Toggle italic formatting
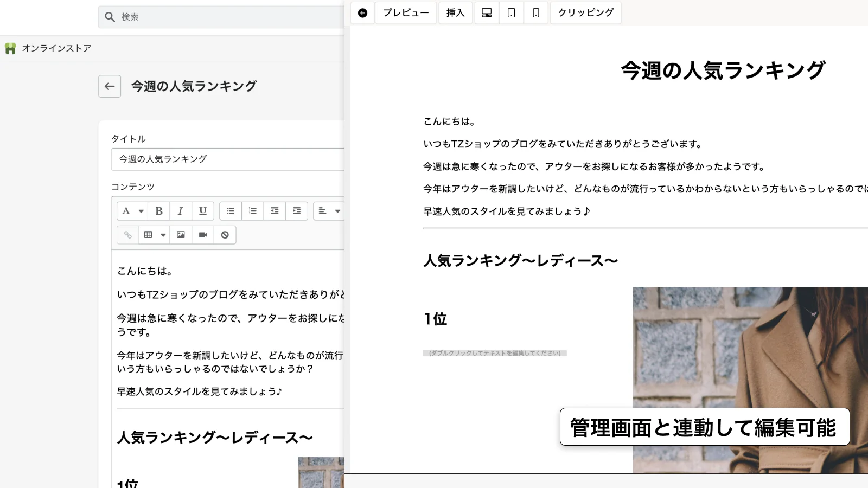Screen dimensions: 868x488 point(181,211)
